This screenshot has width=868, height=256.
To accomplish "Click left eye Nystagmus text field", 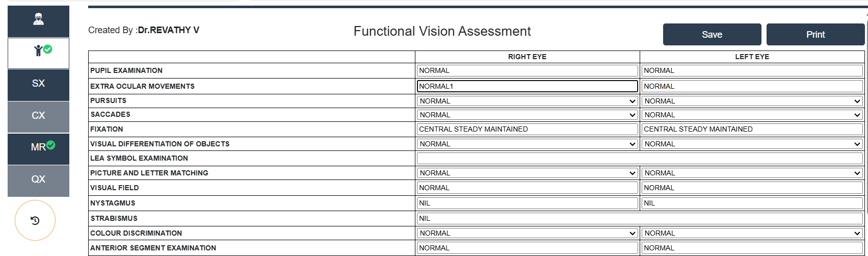I will (752, 203).
